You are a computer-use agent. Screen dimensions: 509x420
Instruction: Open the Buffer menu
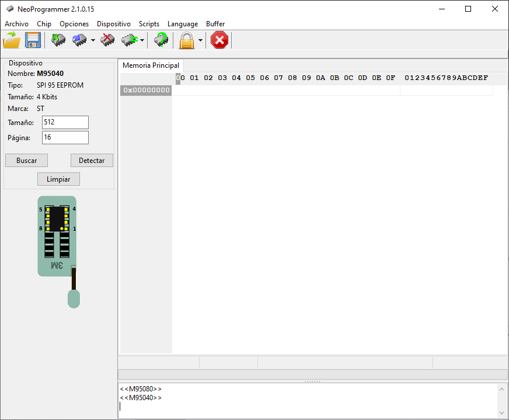(215, 24)
